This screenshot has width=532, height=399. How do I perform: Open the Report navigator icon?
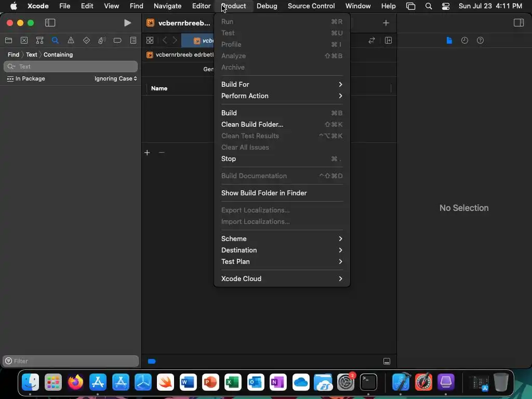coord(134,41)
